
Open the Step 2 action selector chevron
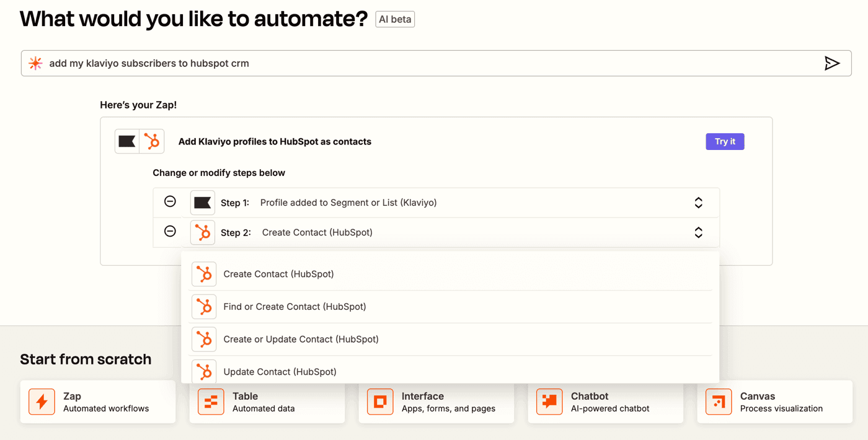coord(698,231)
